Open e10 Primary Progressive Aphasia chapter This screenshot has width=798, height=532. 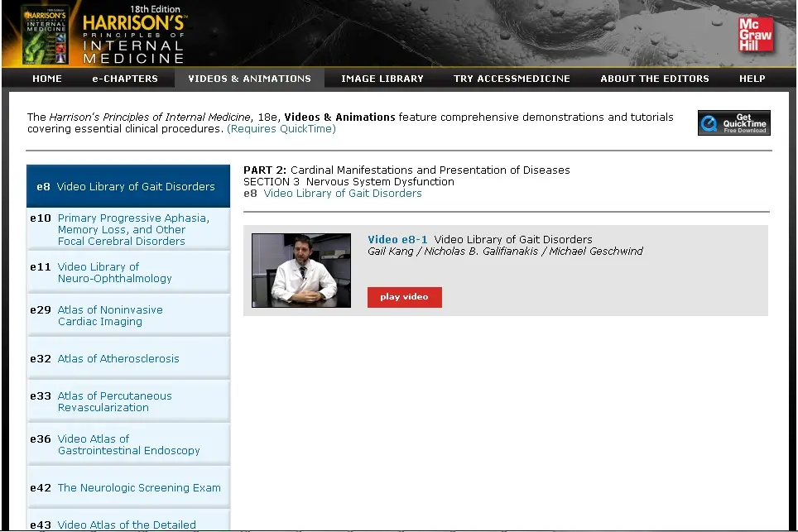(x=128, y=229)
